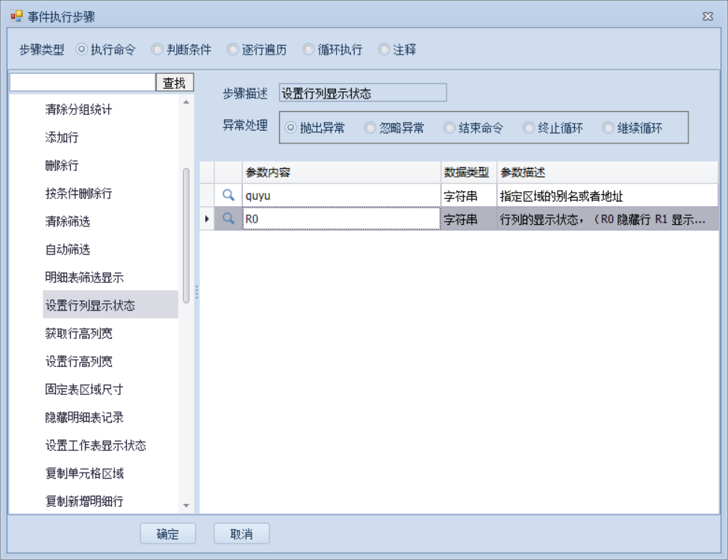Choose 自动筛选 command in list
The image size is (728, 560).
click(x=68, y=249)
